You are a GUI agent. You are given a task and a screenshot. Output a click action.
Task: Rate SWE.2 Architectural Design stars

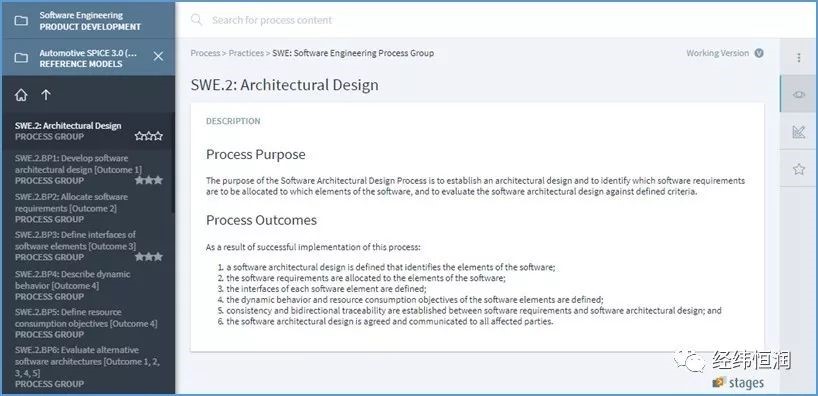[149, 136]
